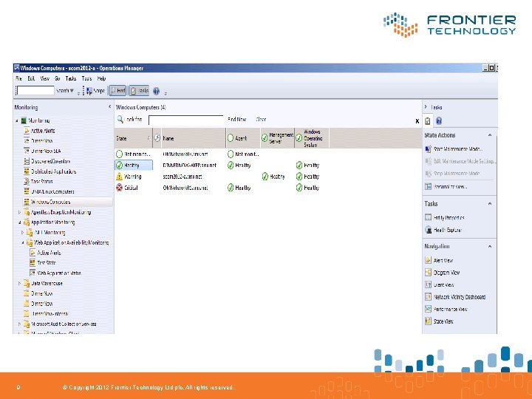This screenshot has width=532, height=399.
Task: Click the Agent column header
Action: [243, 138]
